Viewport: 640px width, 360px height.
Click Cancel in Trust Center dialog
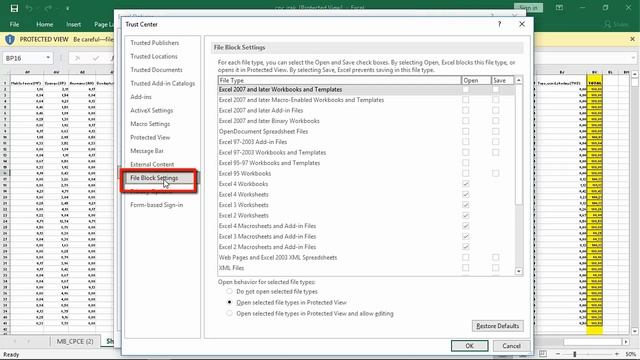click(x=511, y=346)
